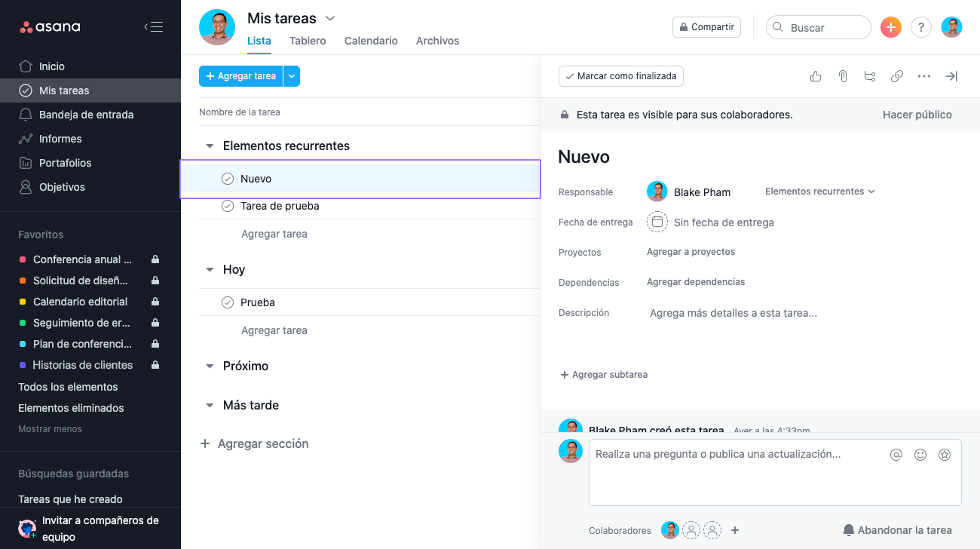
Task: Click Todos los elementos
Action: 68,387
